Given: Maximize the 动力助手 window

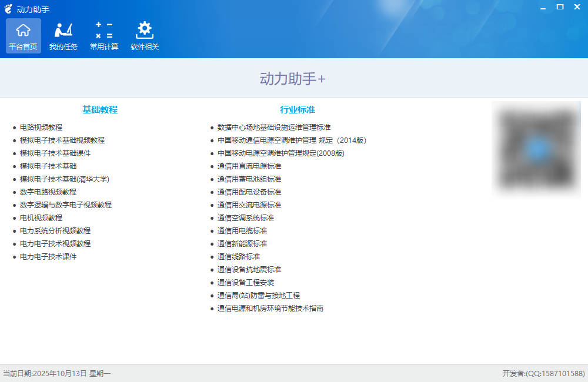Looking at the screenshot, I should 560,7.
